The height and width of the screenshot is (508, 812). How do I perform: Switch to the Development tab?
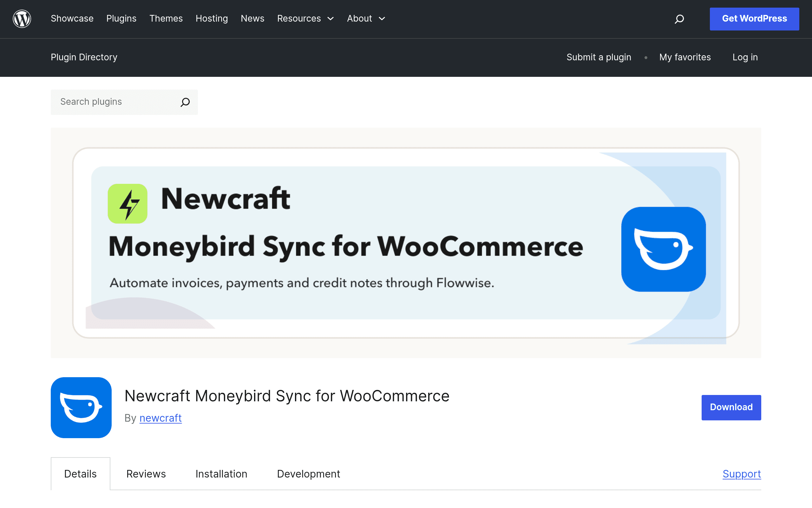pyautogui.click(x=308, y=474)
